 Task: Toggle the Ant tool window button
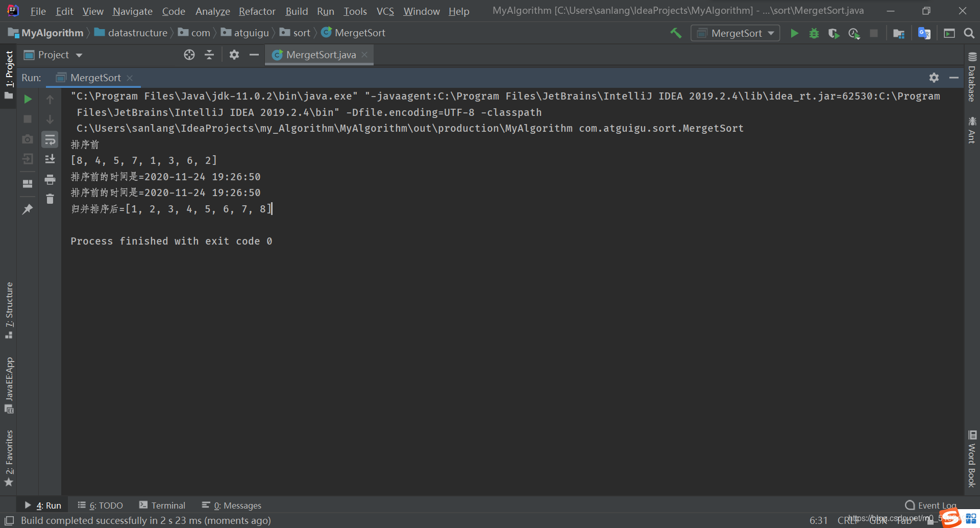(972, 130)
